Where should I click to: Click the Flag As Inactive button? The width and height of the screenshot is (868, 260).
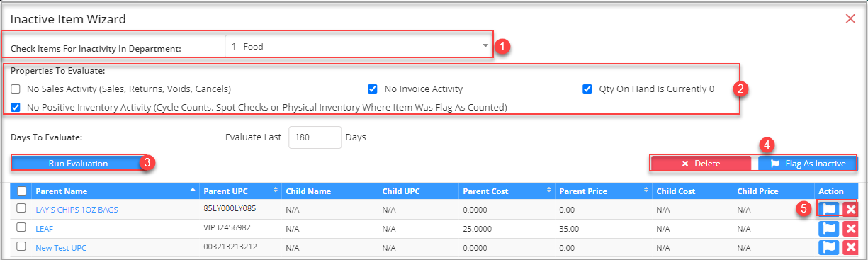pyautogui.click(x=807, y=163)
